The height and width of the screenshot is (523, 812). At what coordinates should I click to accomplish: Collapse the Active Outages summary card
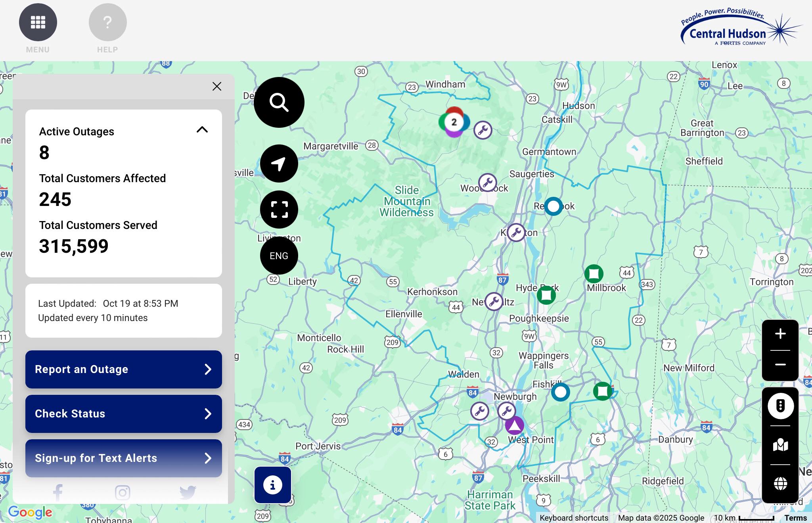tap(202, 129)
